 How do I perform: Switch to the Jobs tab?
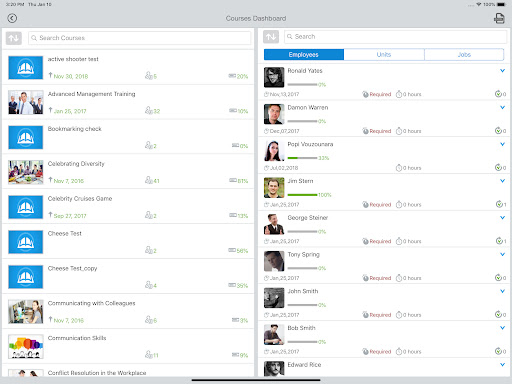[x=464, y=55]
